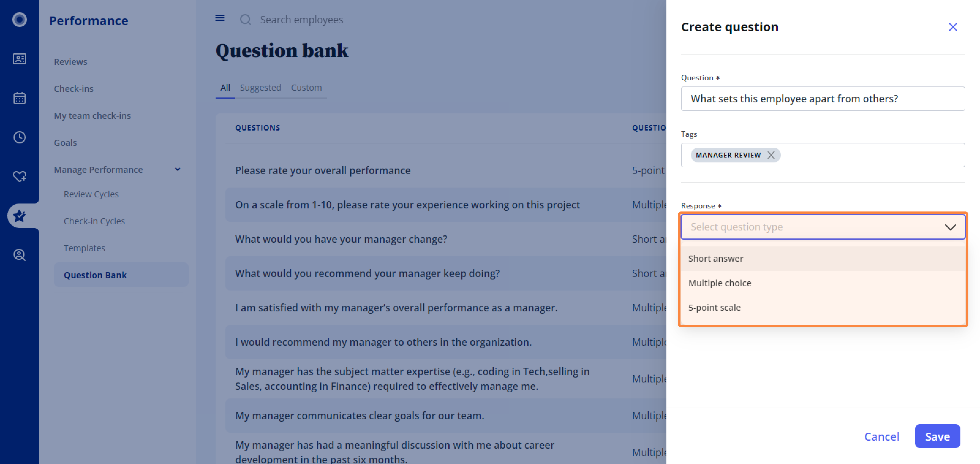This screenshot has width=980, height=464.
Task: Click the app logo icon in sidebar
Action: click(x=19, y=19)
